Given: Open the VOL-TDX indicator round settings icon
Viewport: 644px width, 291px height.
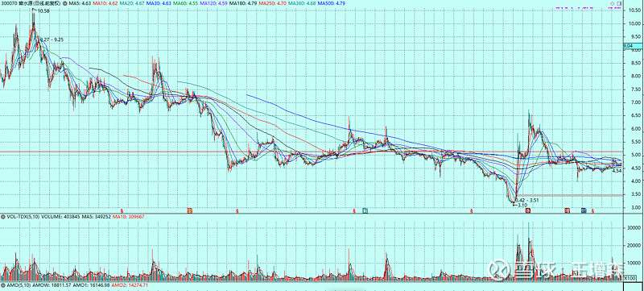Looking at the screenshot, I should 3,216.
